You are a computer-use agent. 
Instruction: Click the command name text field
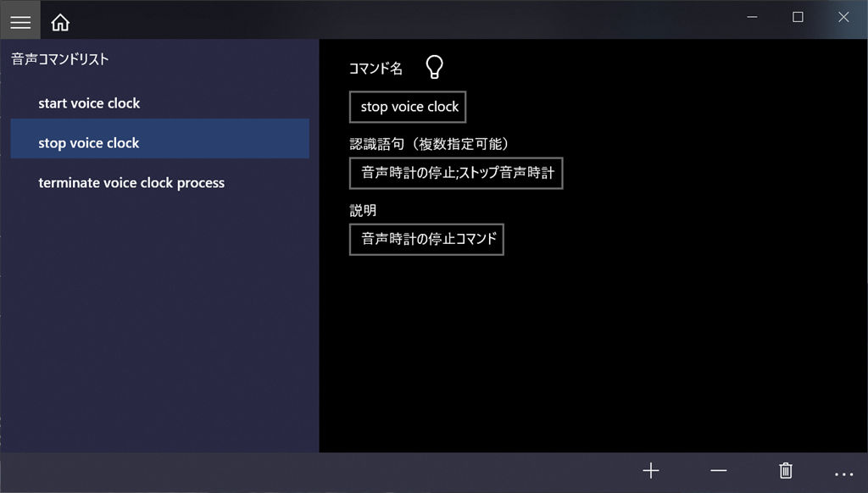point(408,107)
